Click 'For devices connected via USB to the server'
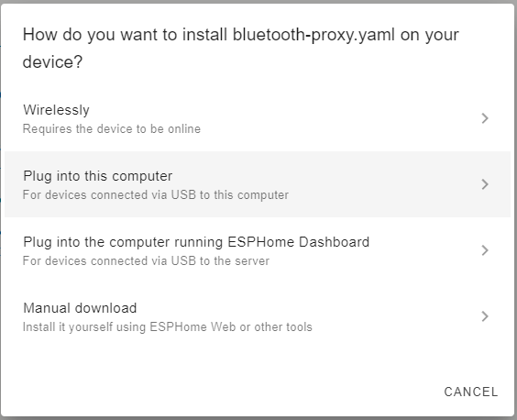Viewport: 517px width, 420px height. (146, 260)
